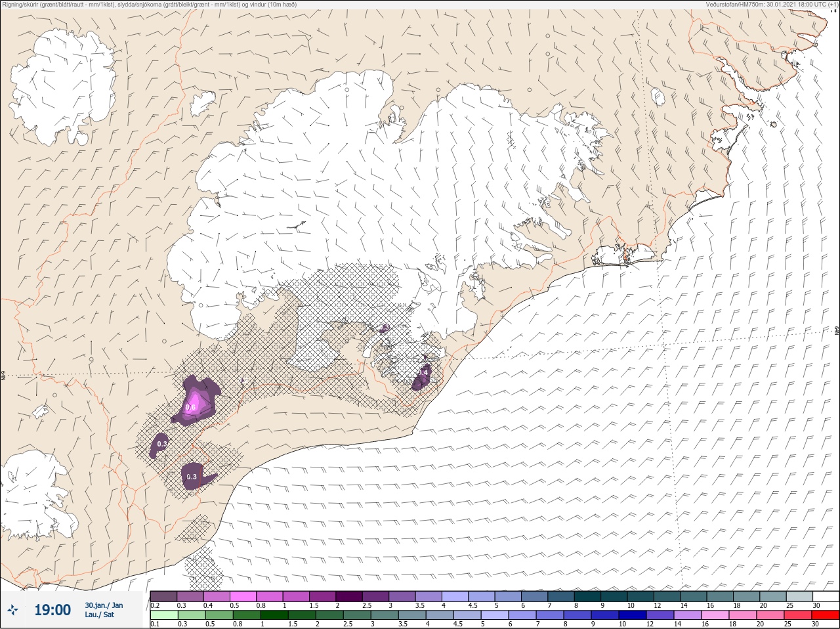
Task: Click the 1.5 value in the upper legend row
Action: tap(314, 605)
